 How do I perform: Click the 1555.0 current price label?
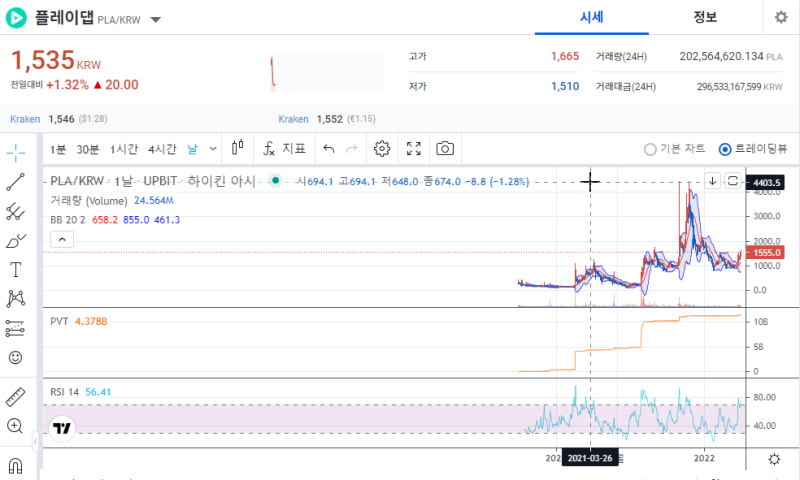click(765, 252)
